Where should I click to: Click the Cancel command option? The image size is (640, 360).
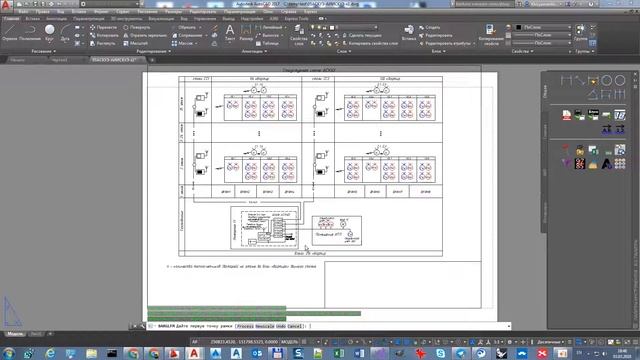click(295, 326)
